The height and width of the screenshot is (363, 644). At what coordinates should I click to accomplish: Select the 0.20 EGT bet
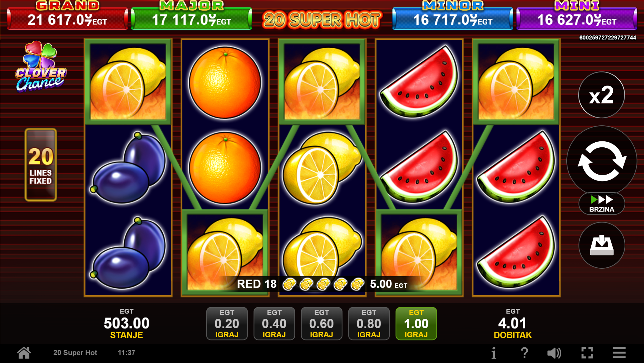coord(227,324)
